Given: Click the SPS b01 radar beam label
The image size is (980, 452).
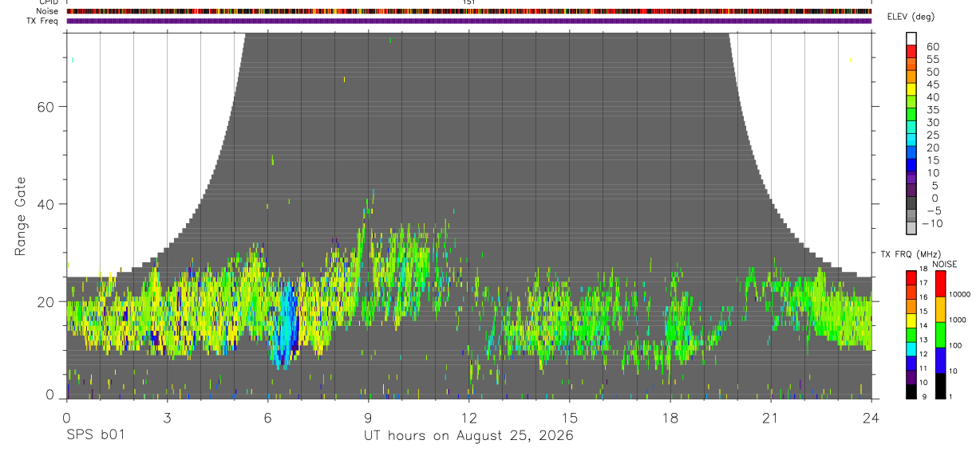Looking at the screenshot, I should pyautogui.click(x=95, y=435).
